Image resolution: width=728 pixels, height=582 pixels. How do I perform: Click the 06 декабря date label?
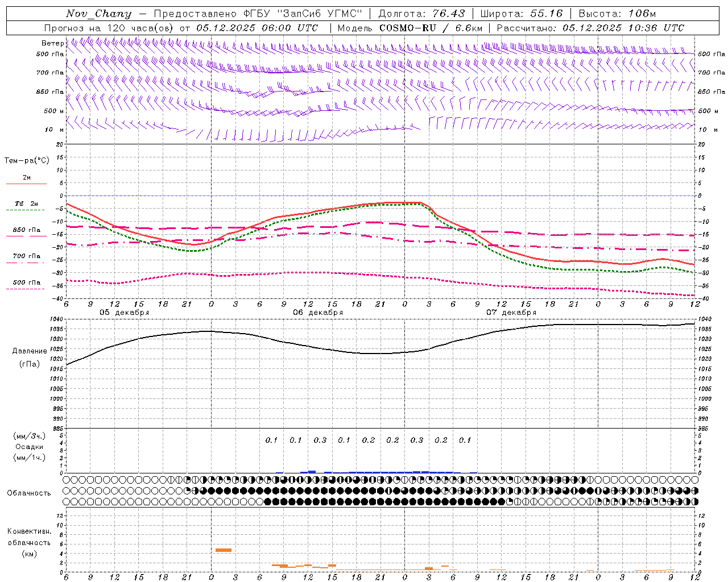tap(318, 313)
